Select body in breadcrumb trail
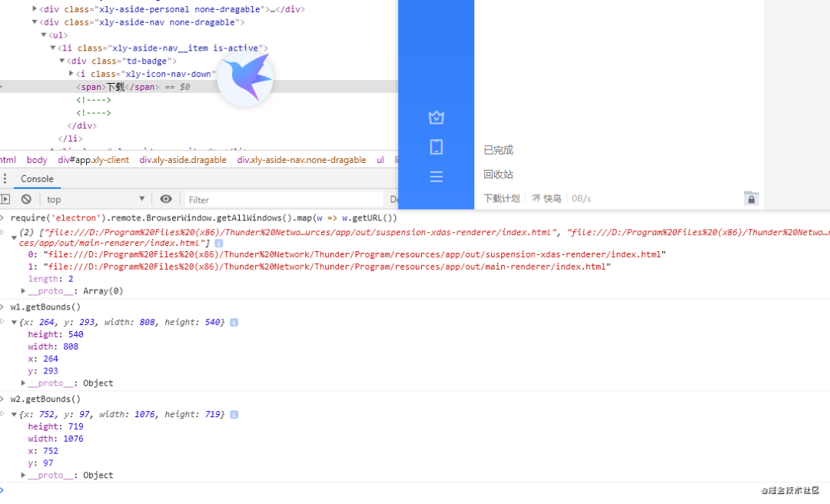The width and height of the screenshot is (830, 504). tap(37, 159)
